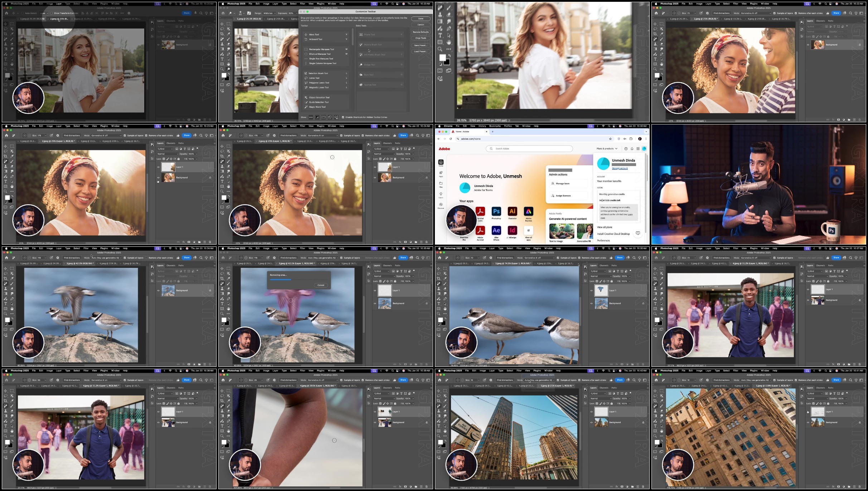
Task: Click the Photoshop app icon on the Adobe home page
Action: (496, 211)
